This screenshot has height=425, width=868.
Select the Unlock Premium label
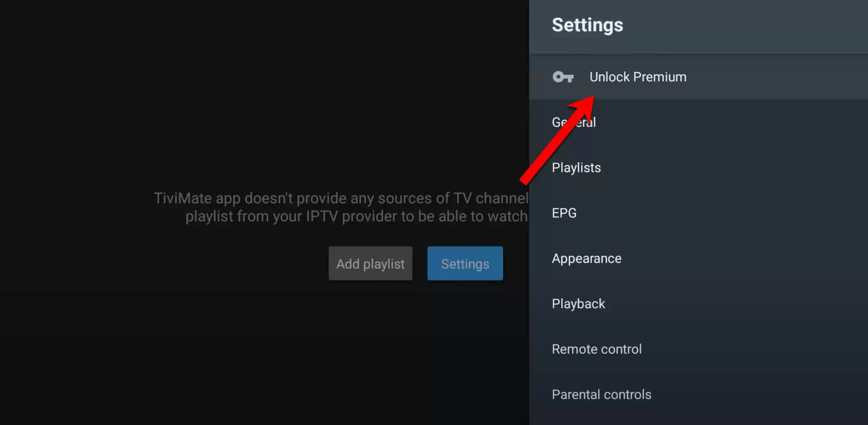tap(638, 77)
